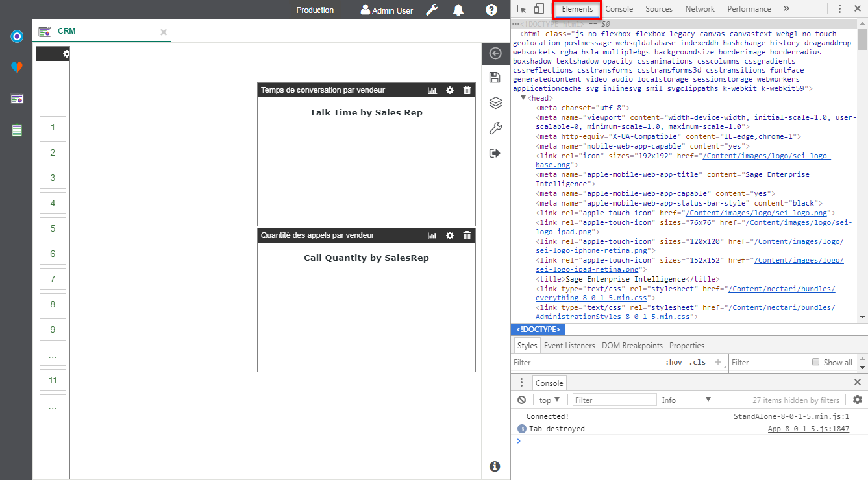Open the help question mark icon
This screenshot has height=480, width=868.
(x=491, y=10)
